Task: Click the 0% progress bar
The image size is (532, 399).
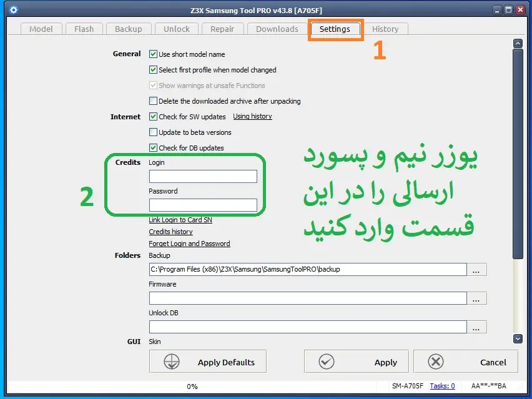Action: pyautogui.click(x=192, y=386)
